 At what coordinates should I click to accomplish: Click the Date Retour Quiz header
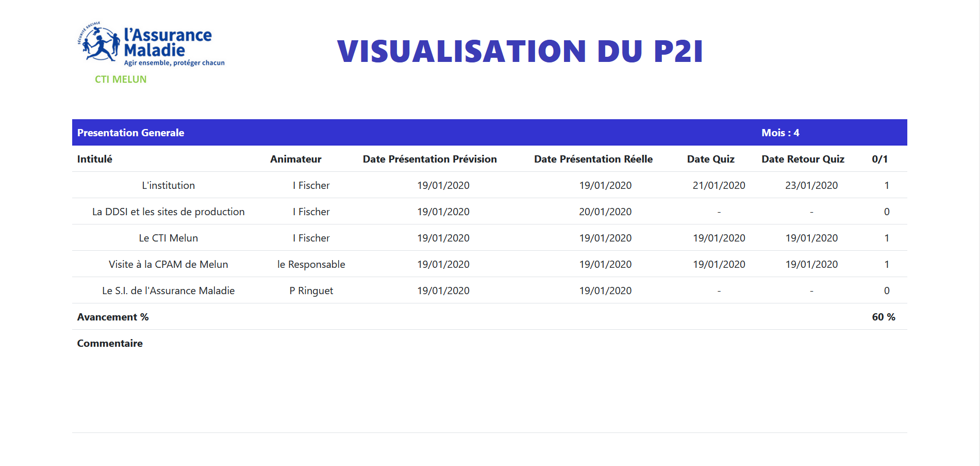point(803,159)
